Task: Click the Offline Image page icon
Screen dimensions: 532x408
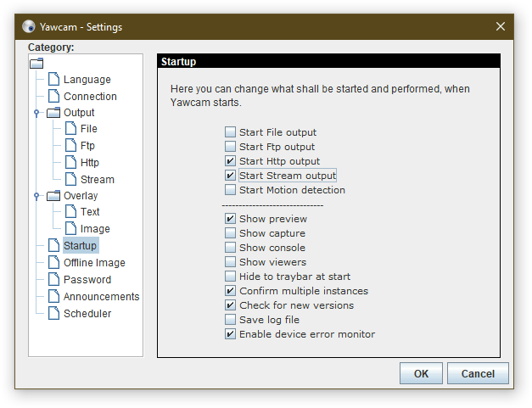Action: tap(53, 262)
